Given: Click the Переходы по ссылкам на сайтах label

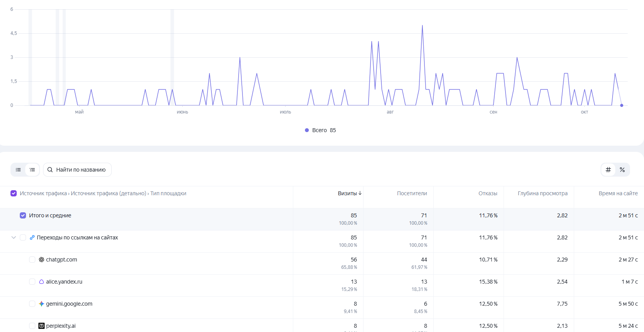Looking at the screenshot, I should [x=77, y=237].
